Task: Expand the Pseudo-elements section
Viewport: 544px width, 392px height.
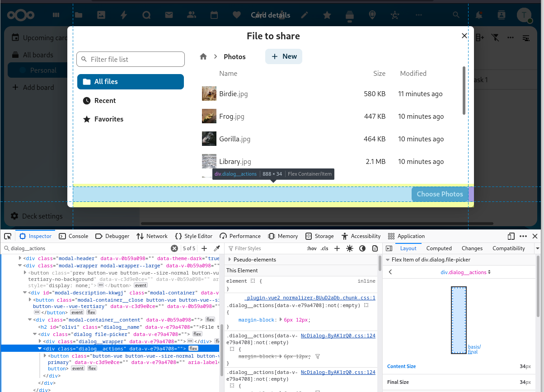Action: pos(230,260)
